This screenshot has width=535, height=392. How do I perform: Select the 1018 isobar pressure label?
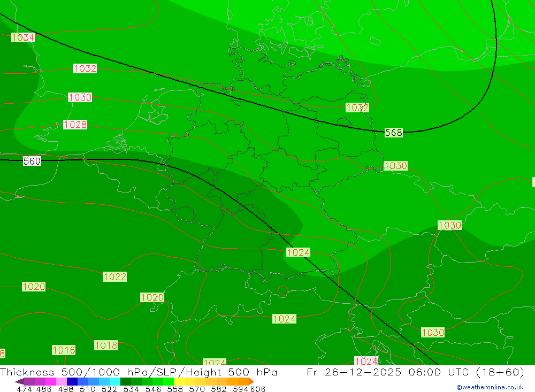106,345
